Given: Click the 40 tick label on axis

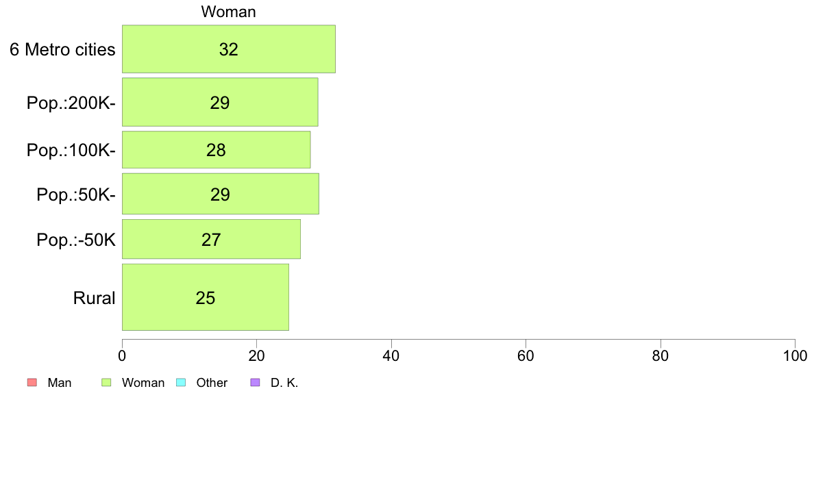Looking at the screenshot, I should click(391, 355).
